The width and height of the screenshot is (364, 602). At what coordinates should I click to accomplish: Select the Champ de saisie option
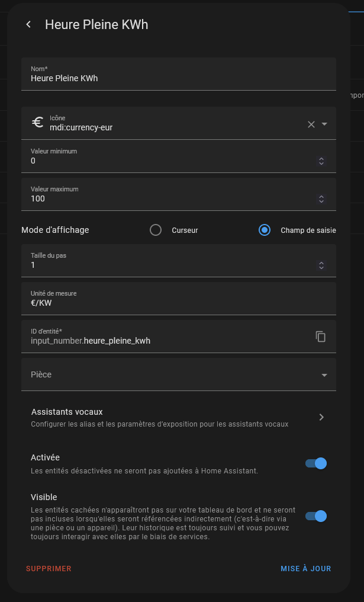(x=265, y=230)
